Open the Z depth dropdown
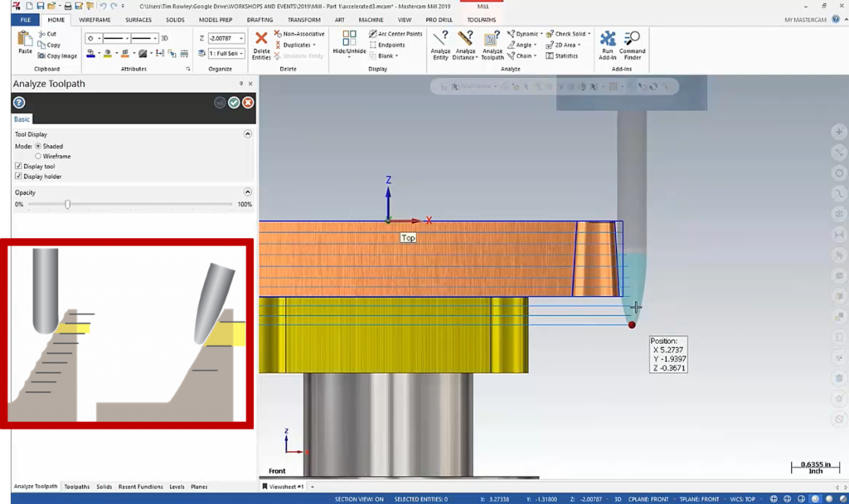This screenshot has width=849, height=504. click(x=241, y=38)
